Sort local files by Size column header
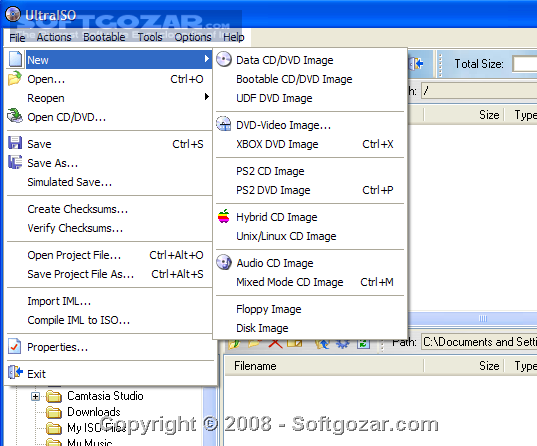Viewport: 537px width, 446px height. 464,366
